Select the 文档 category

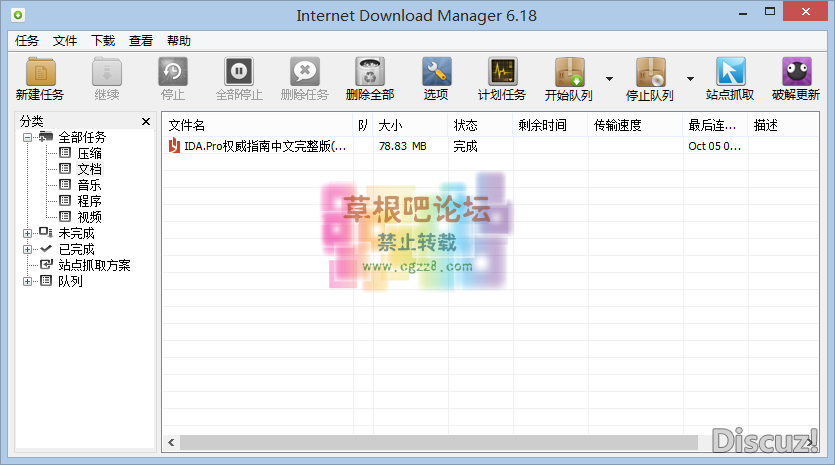point(89,169)
